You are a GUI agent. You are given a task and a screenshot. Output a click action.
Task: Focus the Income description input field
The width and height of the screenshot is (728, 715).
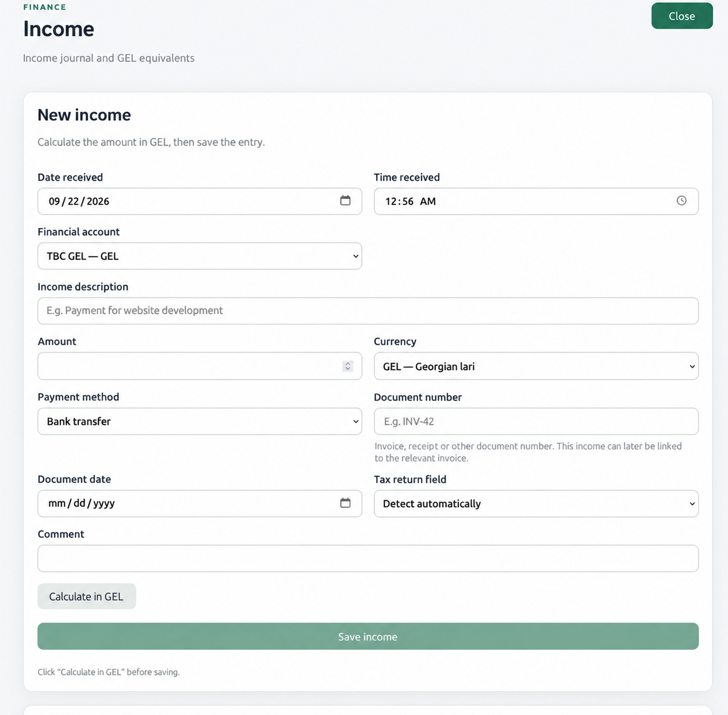[368, 311]
